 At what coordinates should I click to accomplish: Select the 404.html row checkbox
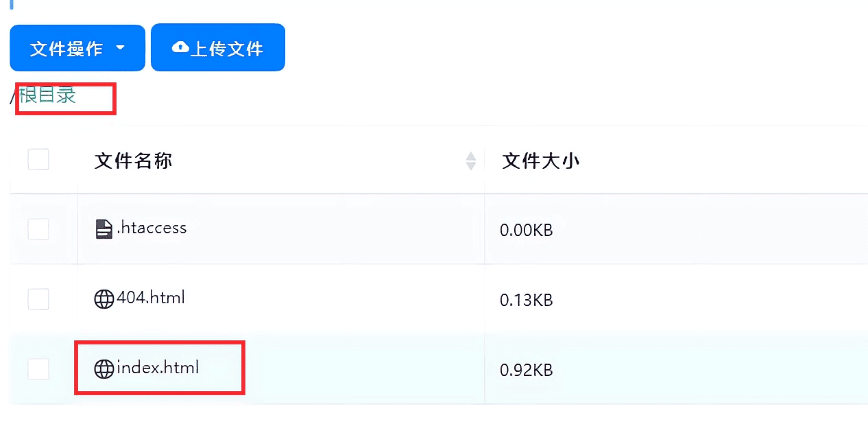[x=38, y=299]
